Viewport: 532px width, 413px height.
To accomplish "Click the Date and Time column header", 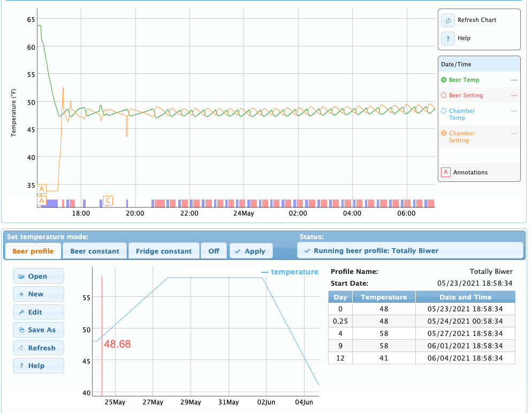I will click(x=465, y=297).
